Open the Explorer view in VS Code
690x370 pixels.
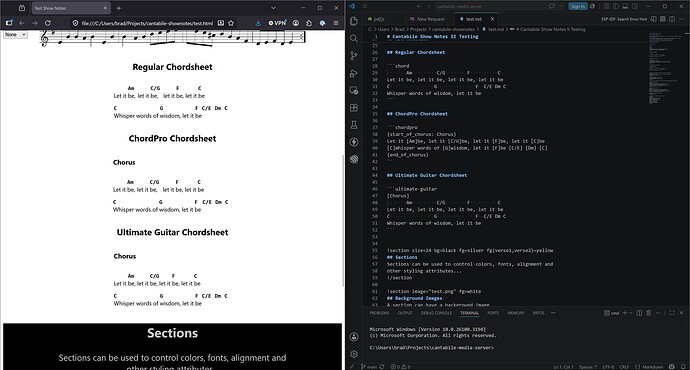coord(354,21)
